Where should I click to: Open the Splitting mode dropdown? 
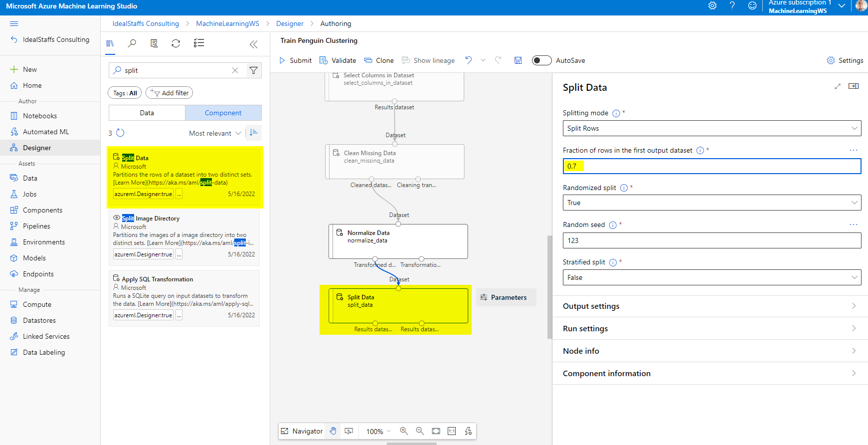tap(711, 128)
